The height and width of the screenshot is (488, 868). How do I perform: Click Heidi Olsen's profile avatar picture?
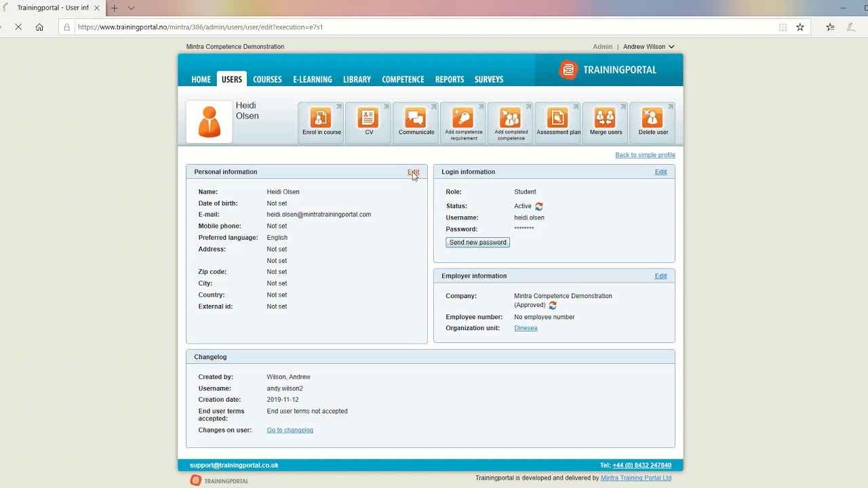[210, 122]
